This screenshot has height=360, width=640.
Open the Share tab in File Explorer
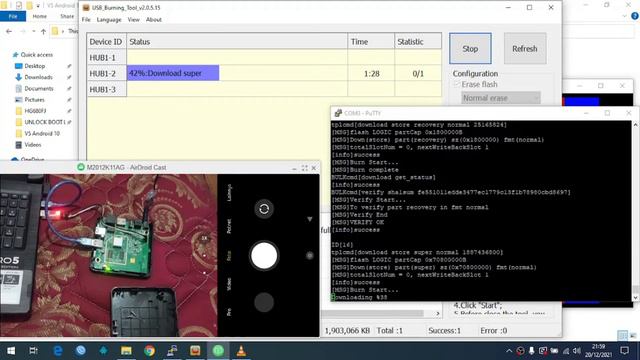point(67,16)
